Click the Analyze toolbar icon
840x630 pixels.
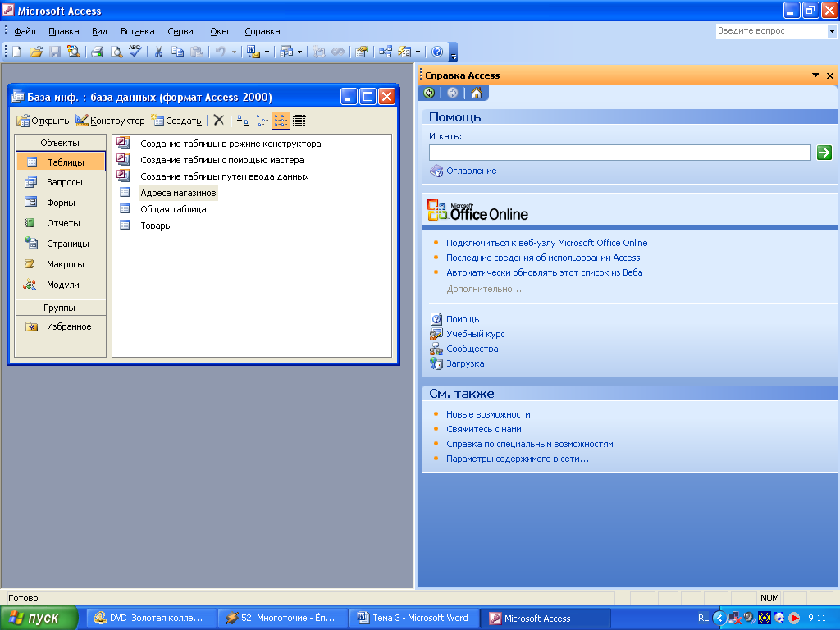(x=287, y=52)
